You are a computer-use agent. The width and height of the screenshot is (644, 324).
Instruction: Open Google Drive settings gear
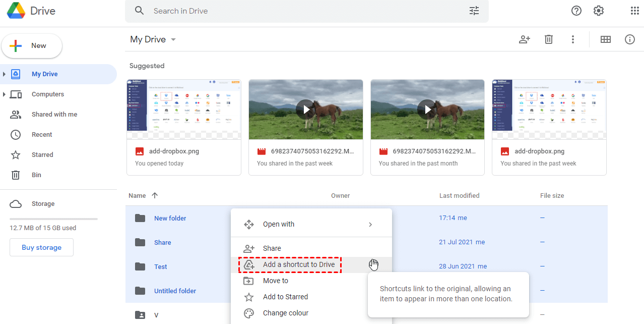pyautogui.click(x=598, y=10)
